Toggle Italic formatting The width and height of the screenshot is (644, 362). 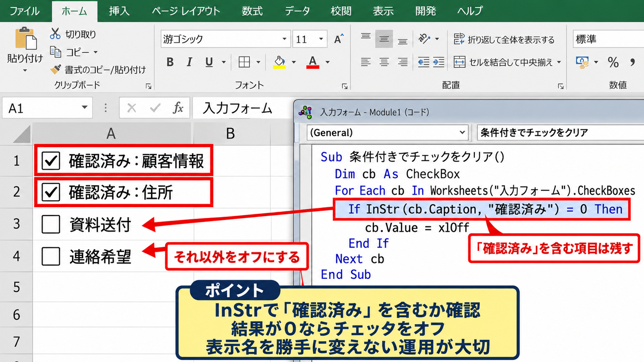pyautogui.click(x=189, y=62)
